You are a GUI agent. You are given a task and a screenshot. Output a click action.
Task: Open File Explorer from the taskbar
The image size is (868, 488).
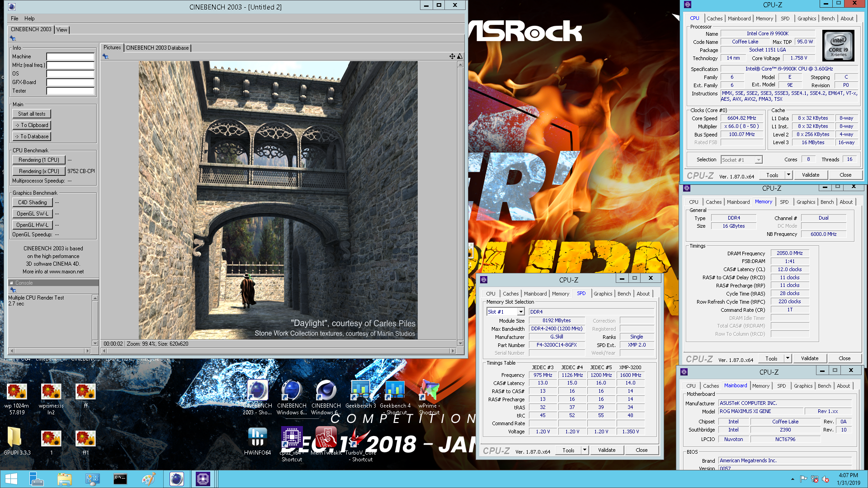(64, 479)
